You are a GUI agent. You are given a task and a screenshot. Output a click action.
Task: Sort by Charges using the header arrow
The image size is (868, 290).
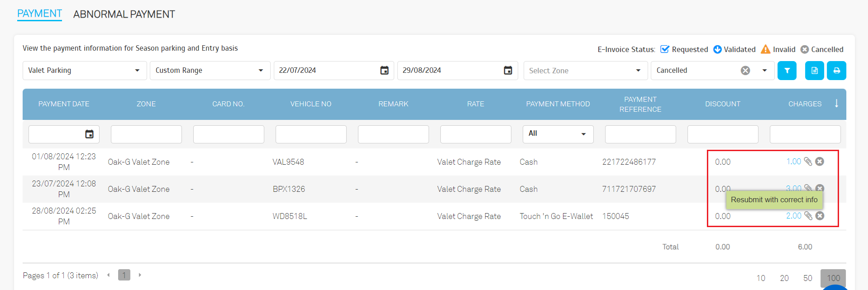point(836,104)
